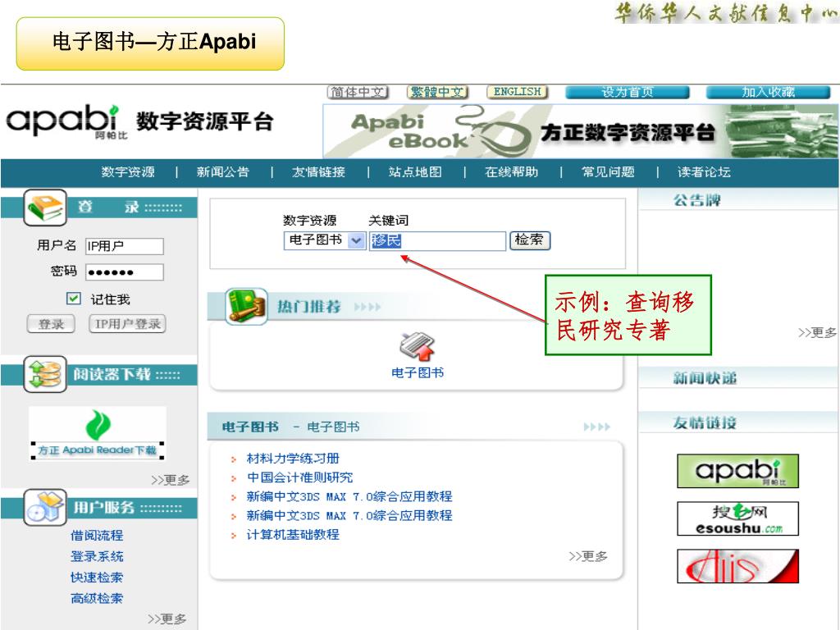Open the esoushu.com link image

pos(737,518)
